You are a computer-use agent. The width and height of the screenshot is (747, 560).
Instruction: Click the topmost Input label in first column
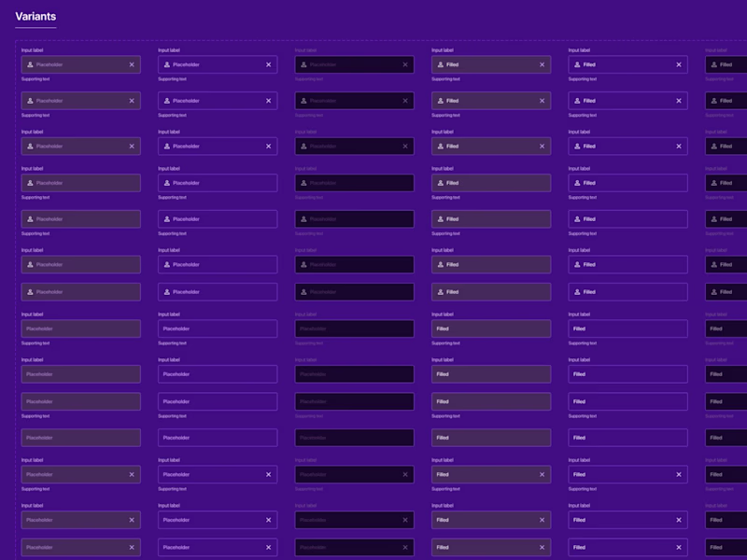[32, 50]
